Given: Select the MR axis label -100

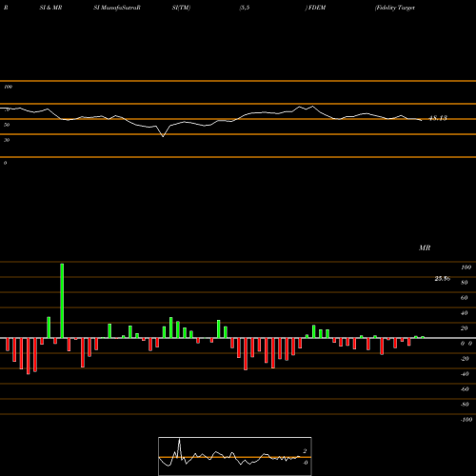Looking at the screenshot, I should pos(466,420).
